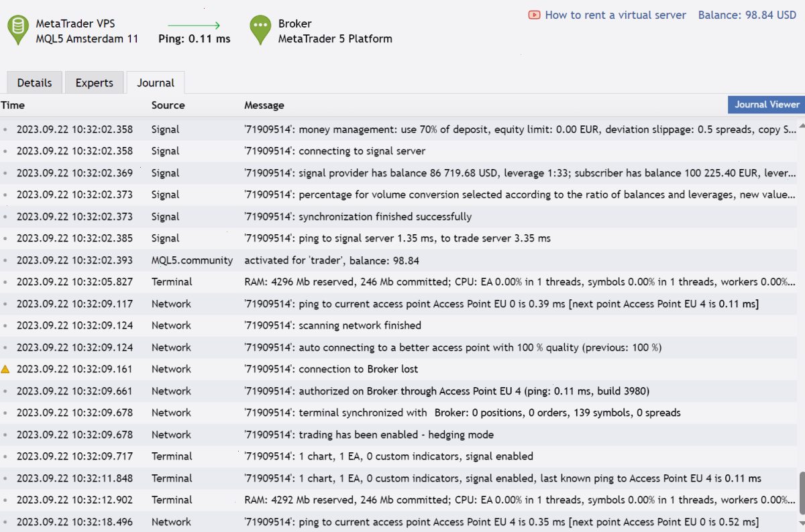Switch to the Experts tab
Image resolution: width=805 pixels, height=532 pixels.
(94, 83)
